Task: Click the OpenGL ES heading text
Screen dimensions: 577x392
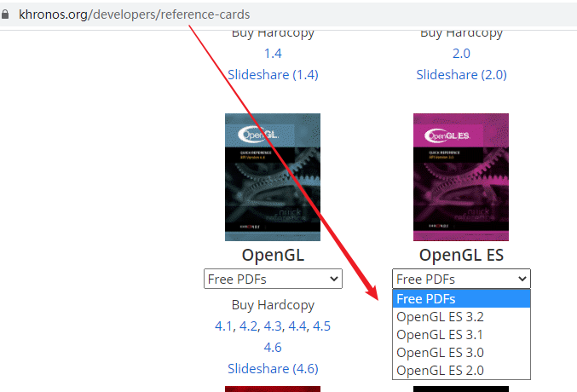Action: click(461, 255)
